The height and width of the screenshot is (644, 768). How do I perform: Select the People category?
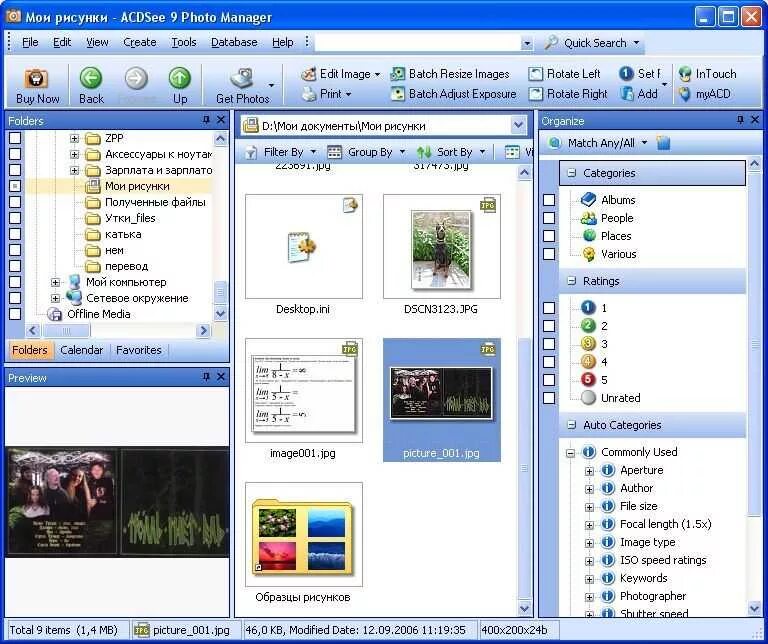click(617, 218)
